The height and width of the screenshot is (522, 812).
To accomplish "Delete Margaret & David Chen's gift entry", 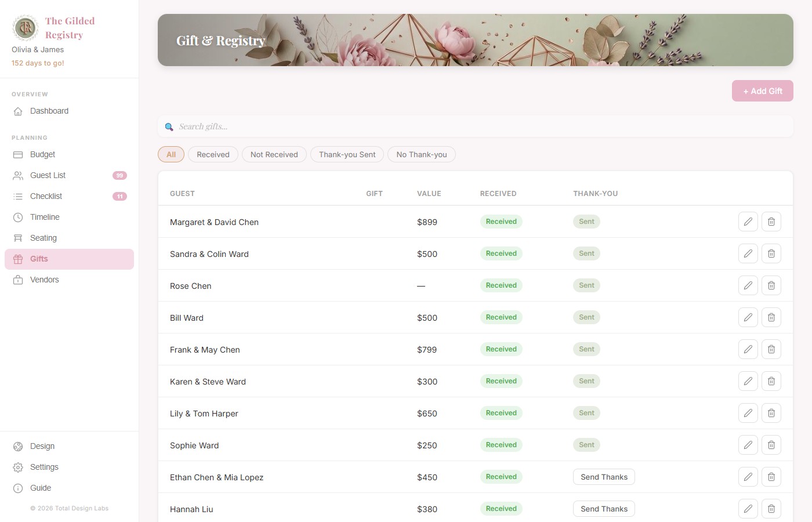I will [x=771, y=222].
